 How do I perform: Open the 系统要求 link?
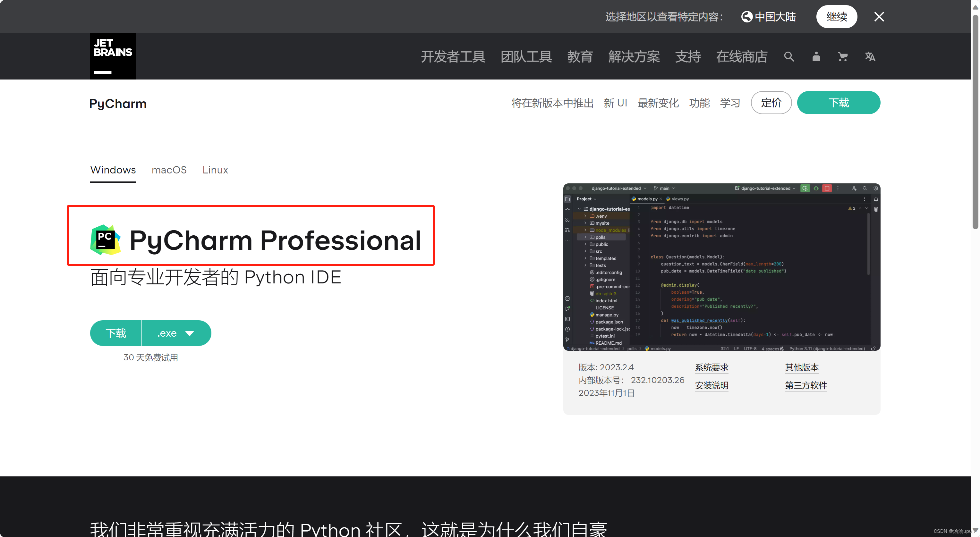coord(712,367)
